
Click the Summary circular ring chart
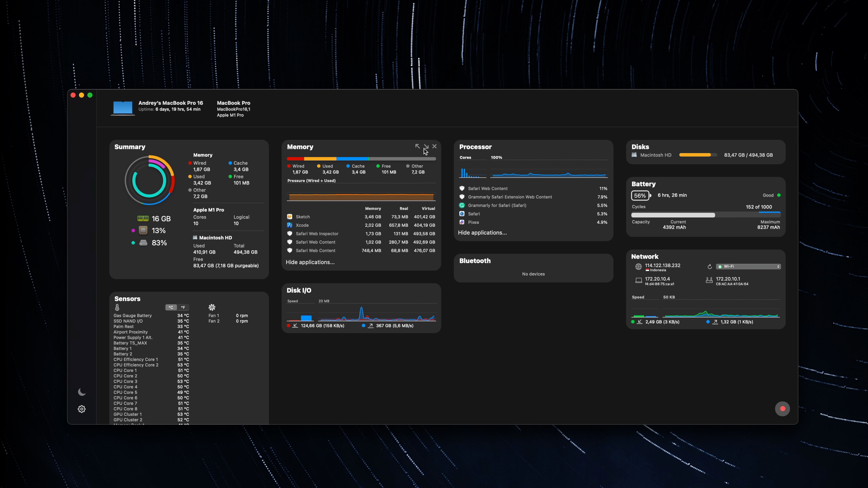click(150, 180)
